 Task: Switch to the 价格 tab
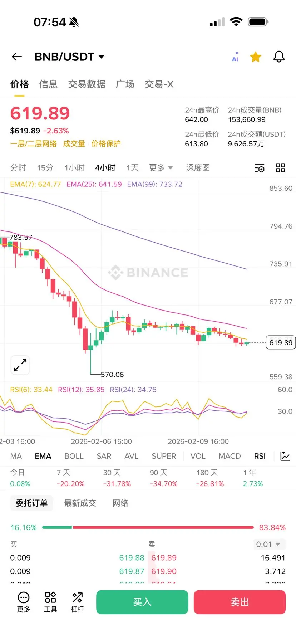pos(19,84)
